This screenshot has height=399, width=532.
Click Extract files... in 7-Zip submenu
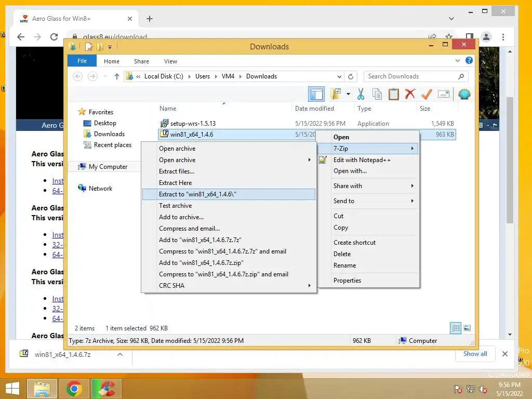(229, 171)
